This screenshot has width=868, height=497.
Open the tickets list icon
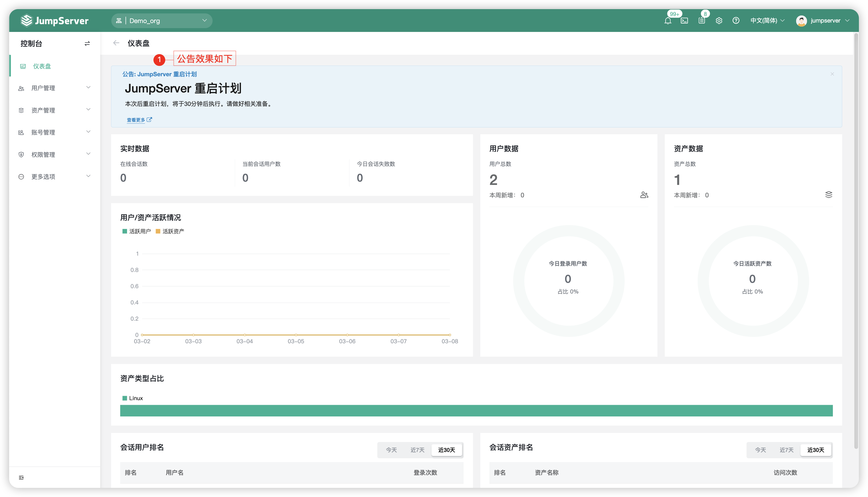[x=702, y=21]
